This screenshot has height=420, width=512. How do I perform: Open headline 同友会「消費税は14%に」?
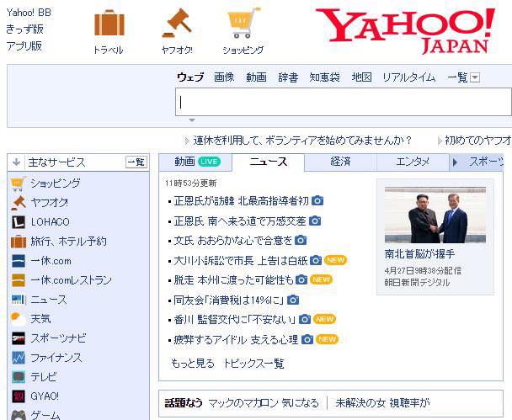(x=229, y=300)
